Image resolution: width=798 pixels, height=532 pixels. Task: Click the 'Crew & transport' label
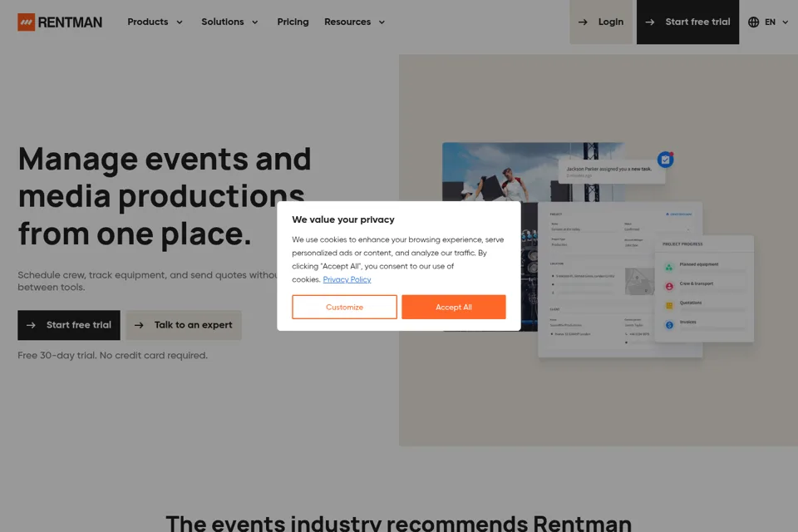(x=697, y=283)
